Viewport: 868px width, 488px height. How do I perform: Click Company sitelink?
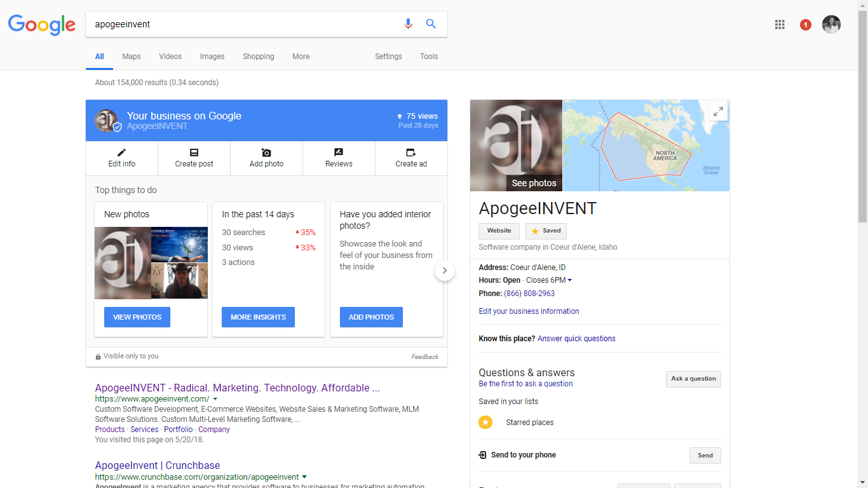point(214,430)
